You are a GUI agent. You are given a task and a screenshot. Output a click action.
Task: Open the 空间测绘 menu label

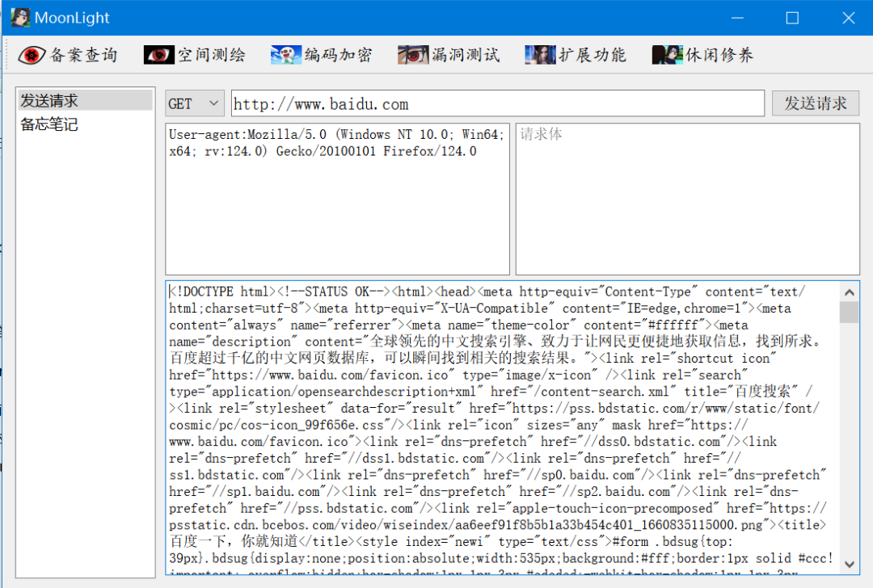tap(212, 55)
